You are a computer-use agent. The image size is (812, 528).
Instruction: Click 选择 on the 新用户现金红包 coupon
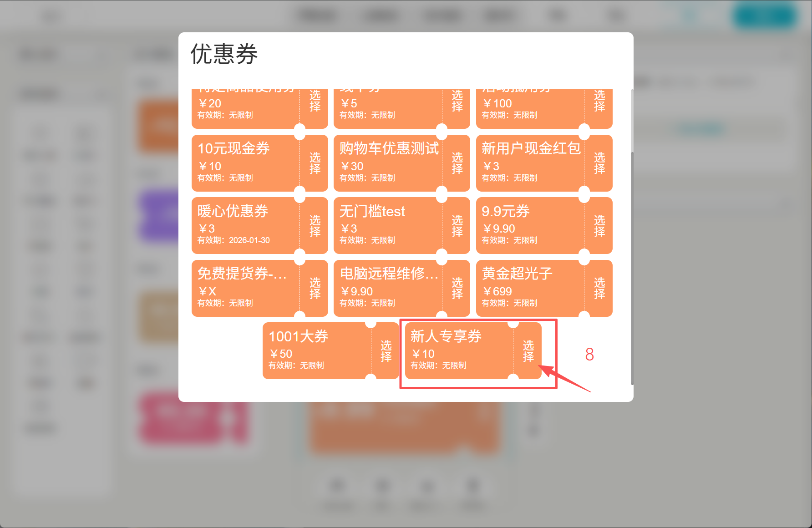tap(599, 163)
